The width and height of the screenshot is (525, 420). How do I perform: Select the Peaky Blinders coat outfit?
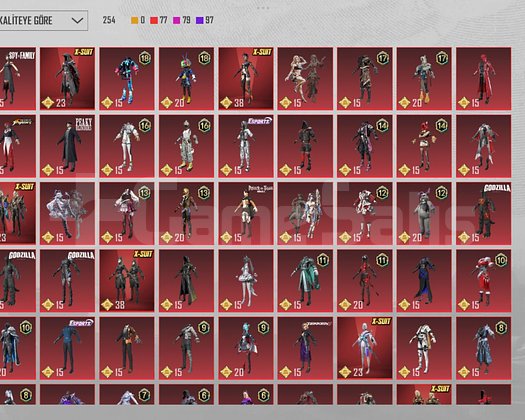[67, 146]
